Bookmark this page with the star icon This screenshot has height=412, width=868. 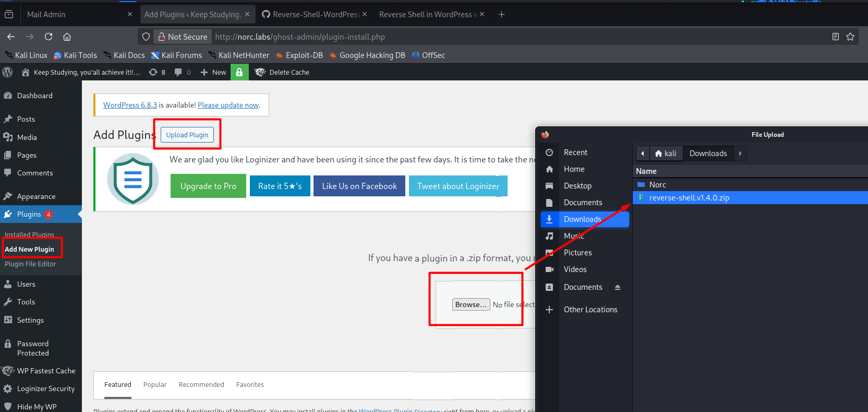pyautogui.click(x=850, y=37)
